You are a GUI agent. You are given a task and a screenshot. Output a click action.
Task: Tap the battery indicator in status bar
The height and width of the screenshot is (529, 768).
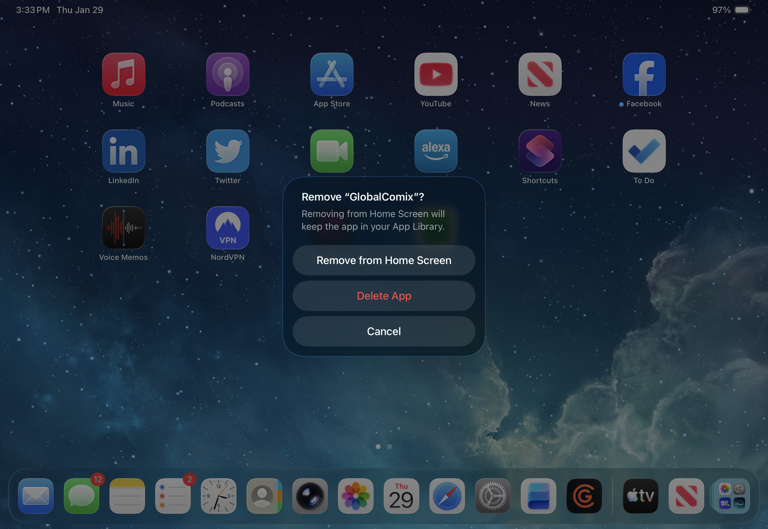(742, 10)
